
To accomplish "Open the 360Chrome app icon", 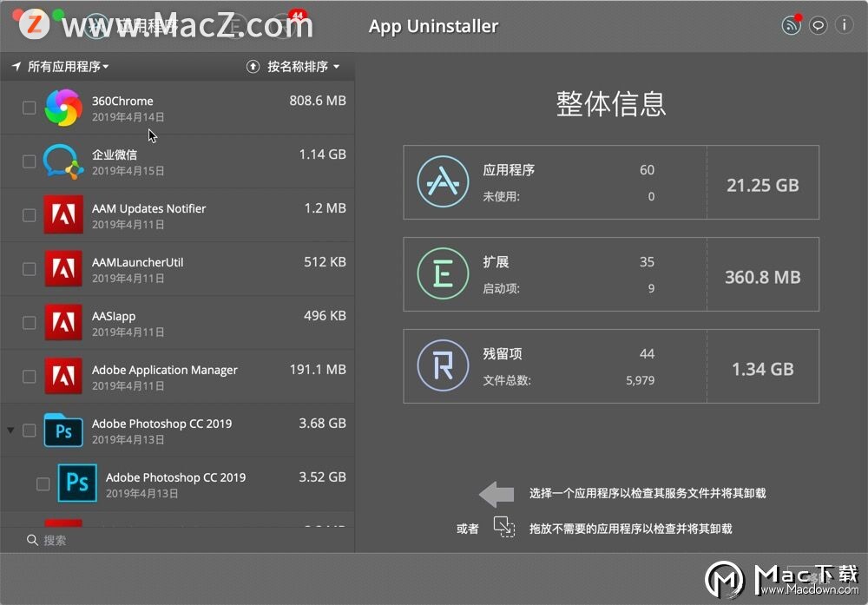I will [x=61, y=109].
